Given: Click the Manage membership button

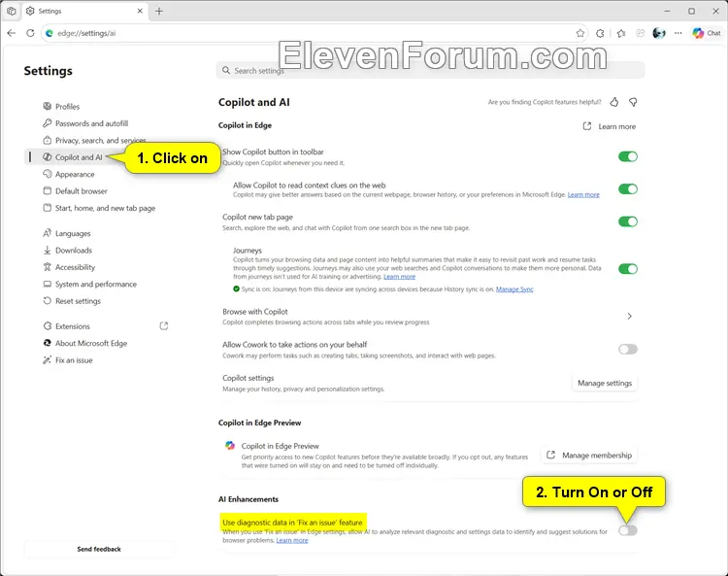Looking at the screenshot, I should pos(589,456).
